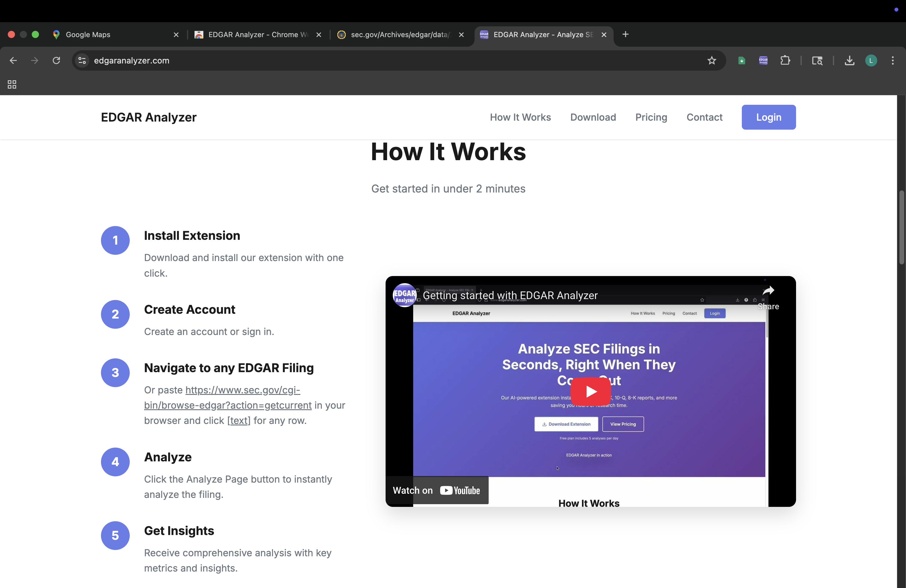Open the Pricing nav link
Screen dimensions: 906x588
pyautogui.click(x=651, y=117)
